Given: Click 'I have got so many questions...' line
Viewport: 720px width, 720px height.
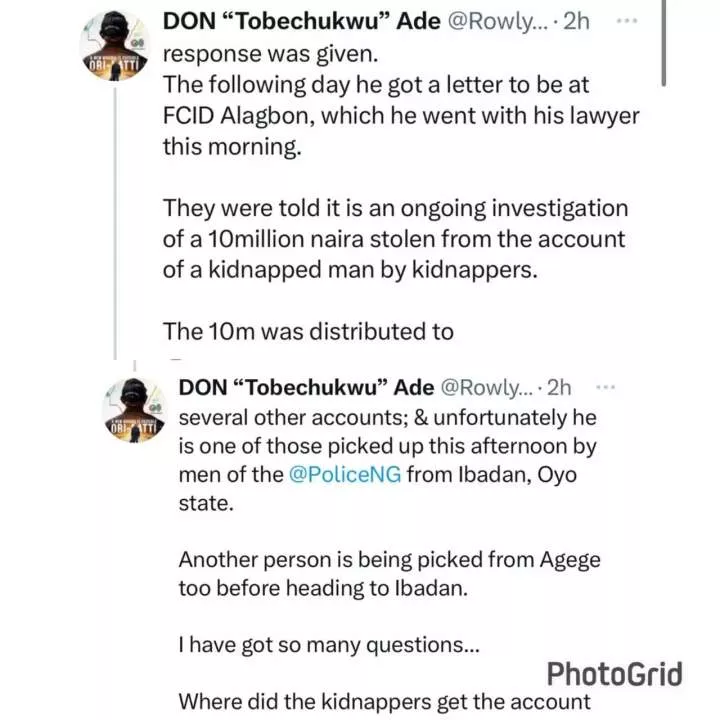Looking at the screenshot, I should pos(329,645).
